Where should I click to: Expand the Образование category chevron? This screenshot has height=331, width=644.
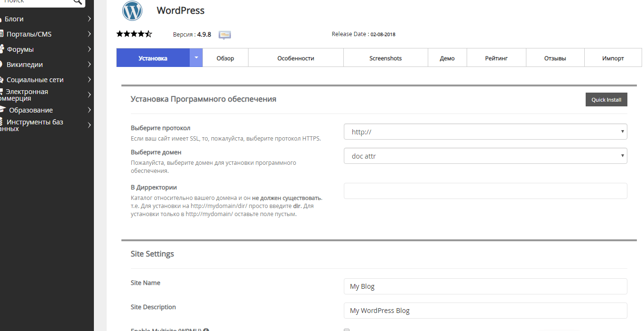pyautogui.click(x=89, y=110)
